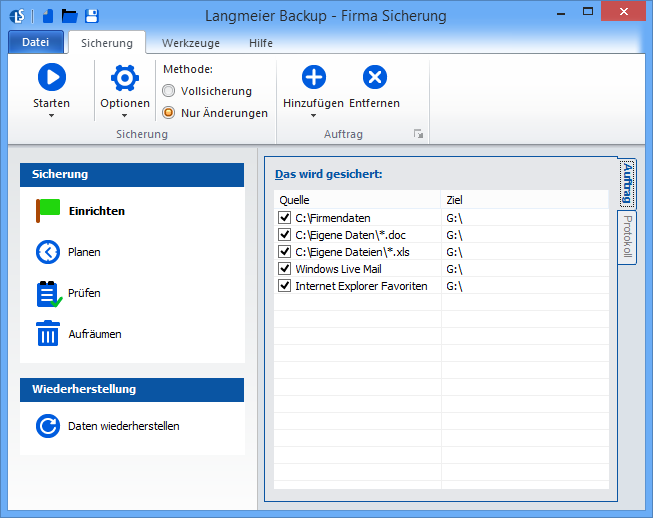Click the Prüfen clipboard icon
Image resolution: width=653 pixels, height=518 pixels.
(x=48, y=293)
